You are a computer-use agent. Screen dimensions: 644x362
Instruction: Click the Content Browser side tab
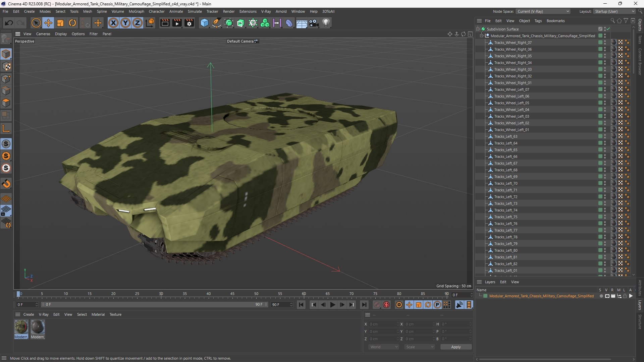point(640,61)
